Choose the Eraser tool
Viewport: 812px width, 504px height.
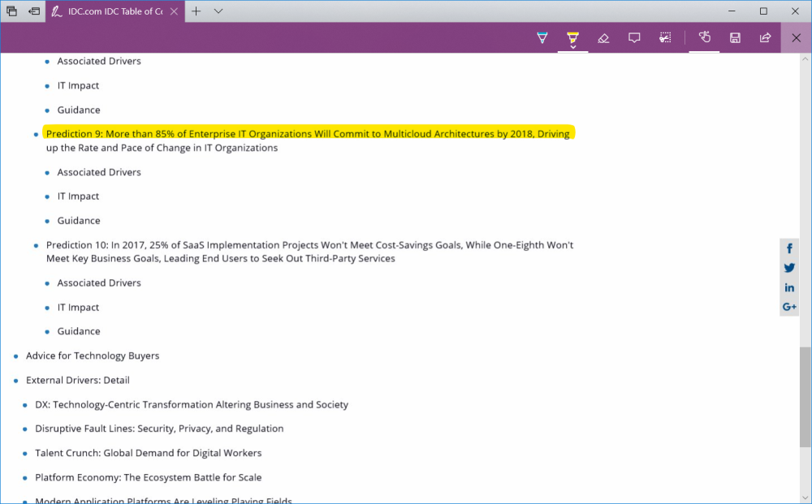pyautogui.click(x=603, y=38)
